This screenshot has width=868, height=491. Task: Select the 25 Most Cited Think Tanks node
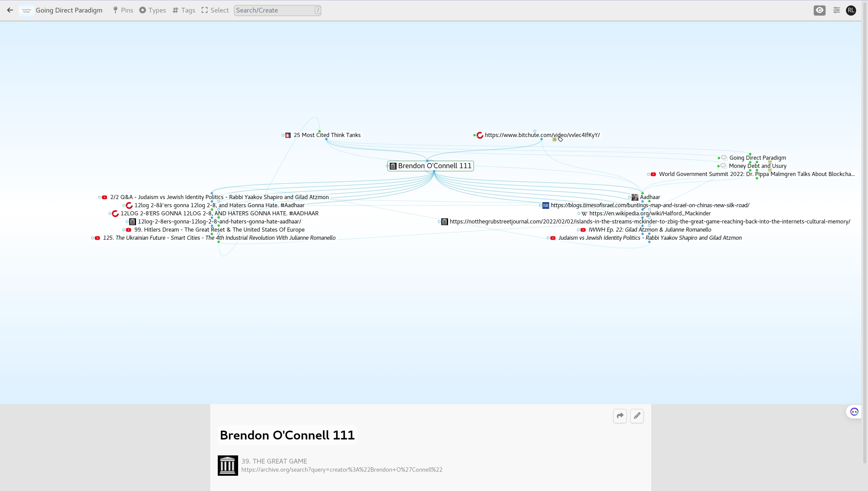click(x=327, y=135)
